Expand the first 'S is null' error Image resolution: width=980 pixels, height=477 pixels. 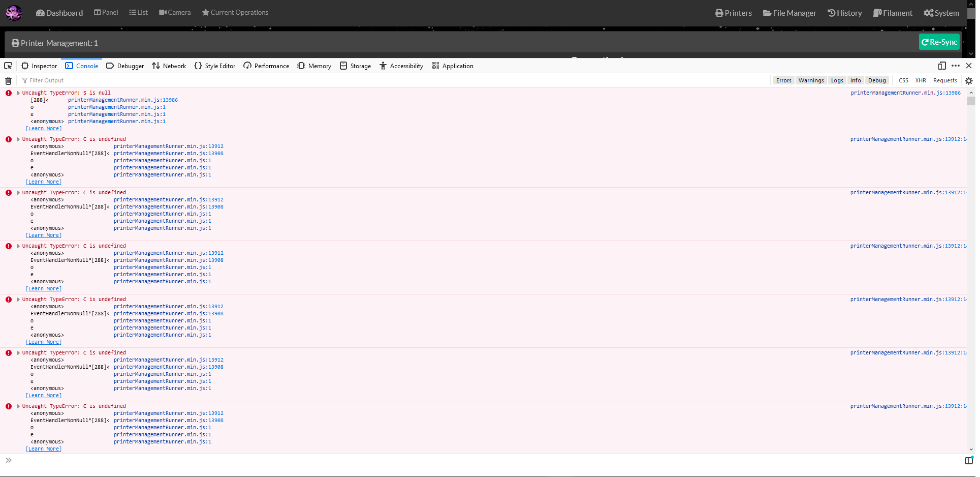[x=18, y=93]
